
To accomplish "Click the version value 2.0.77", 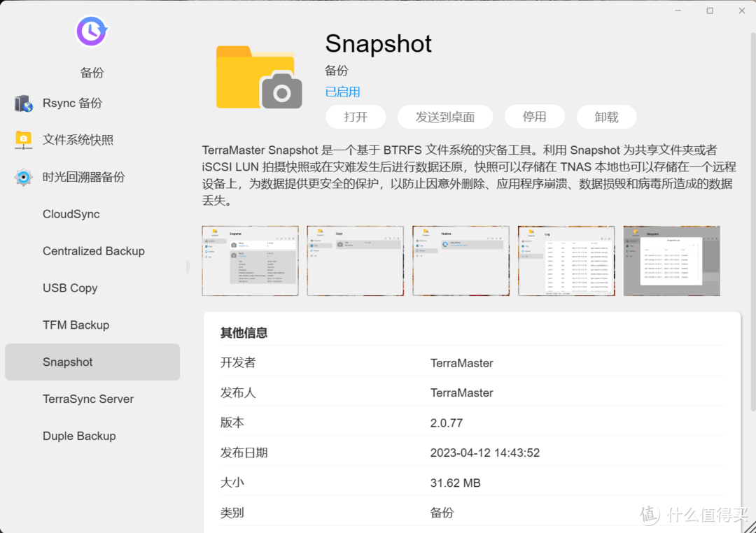I will 447,423.
